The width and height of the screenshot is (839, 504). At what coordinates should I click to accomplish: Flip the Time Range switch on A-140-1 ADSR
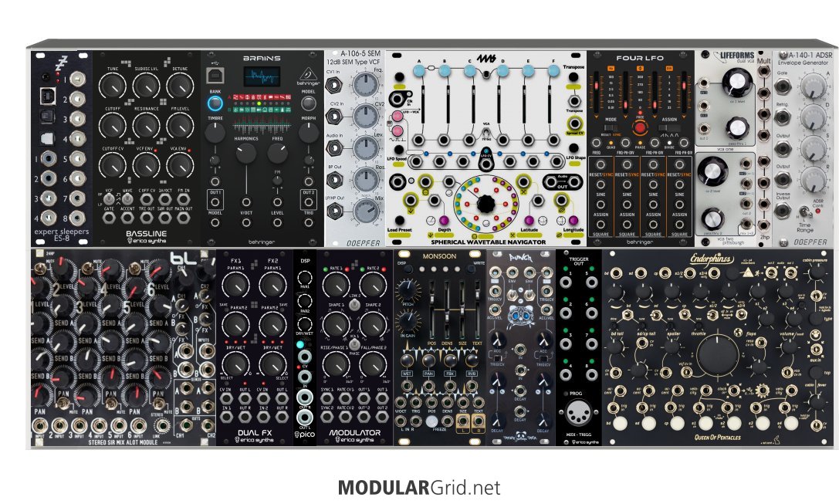pyautogui.click(x=804, y=212)
